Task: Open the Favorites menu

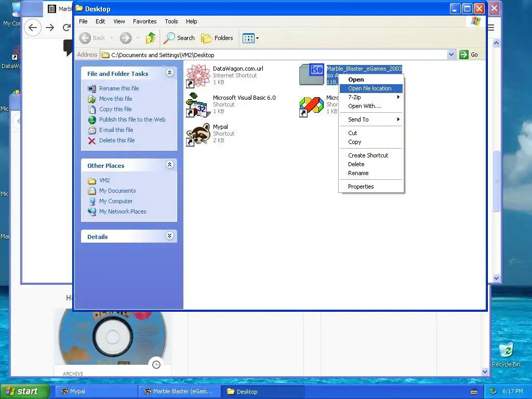Action: [x=144, y=21]
